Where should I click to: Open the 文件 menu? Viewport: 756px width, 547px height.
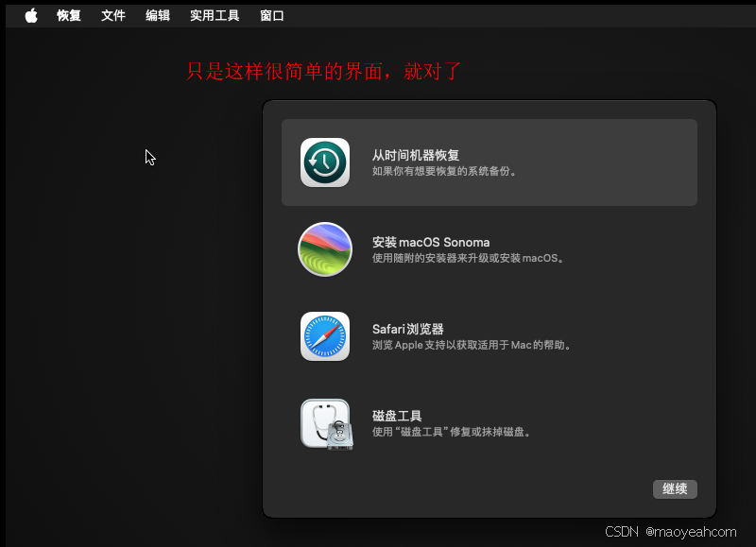click(113, 15)
